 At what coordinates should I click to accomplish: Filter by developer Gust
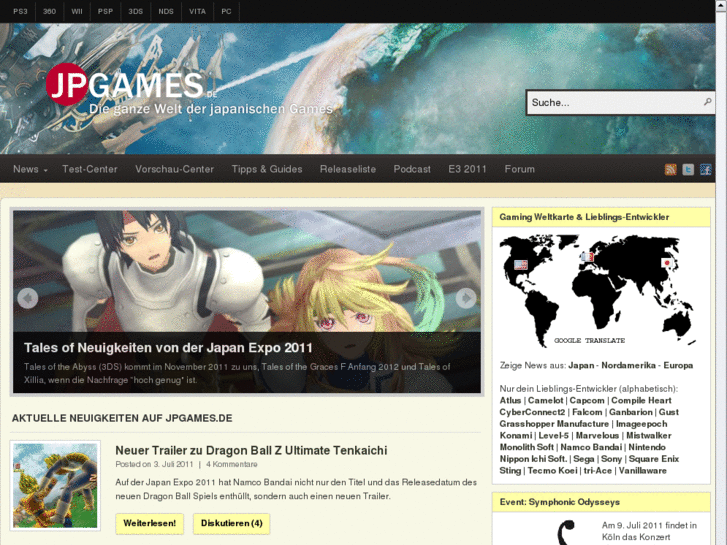pyautogui.click(x=669, y=412)
